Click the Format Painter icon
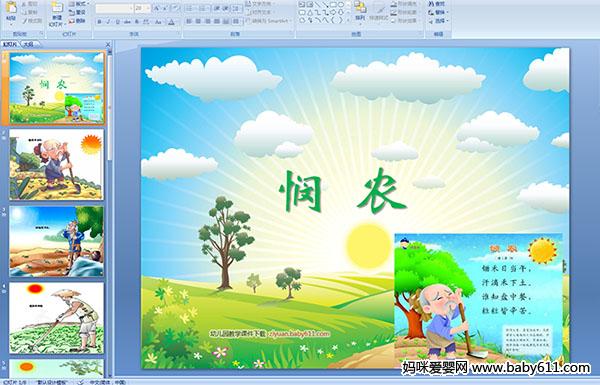This screenshot has height=385, width=600. click(x=32, y=21)
